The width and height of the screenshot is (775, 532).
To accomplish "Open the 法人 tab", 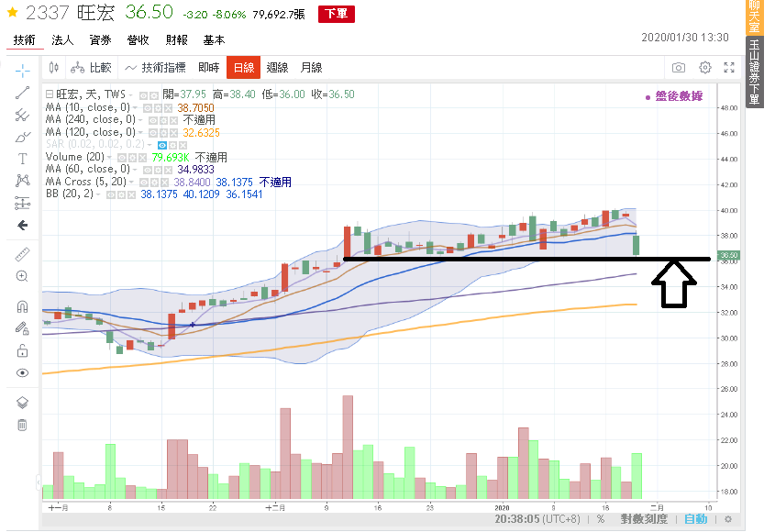I will pos(62,40).
